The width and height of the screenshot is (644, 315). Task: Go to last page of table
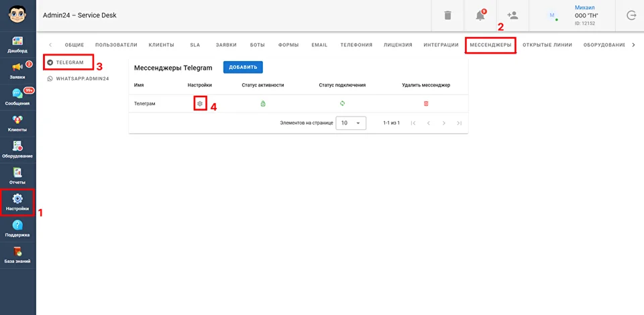459,123
